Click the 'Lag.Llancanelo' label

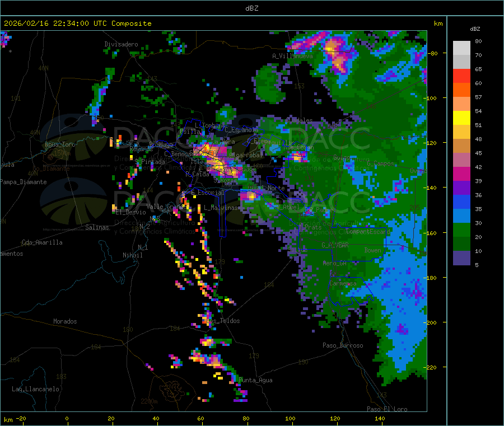[x=35, y=389]
